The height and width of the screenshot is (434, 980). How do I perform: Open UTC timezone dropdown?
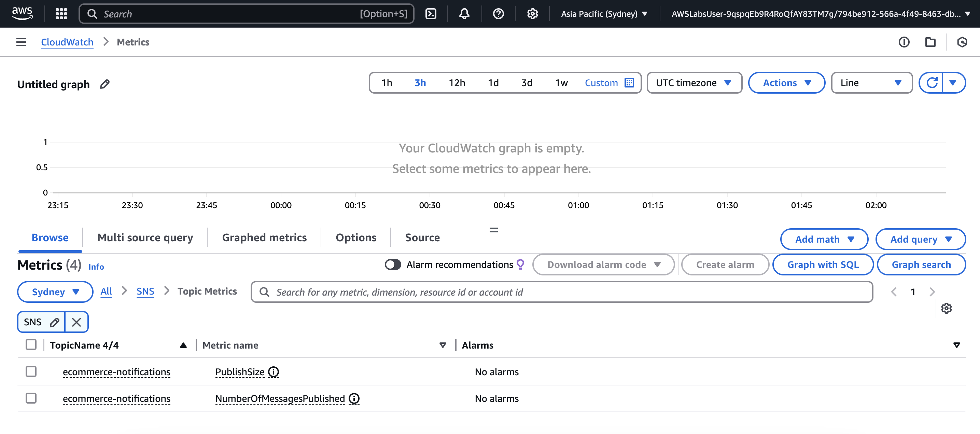[x=694, y=83]
